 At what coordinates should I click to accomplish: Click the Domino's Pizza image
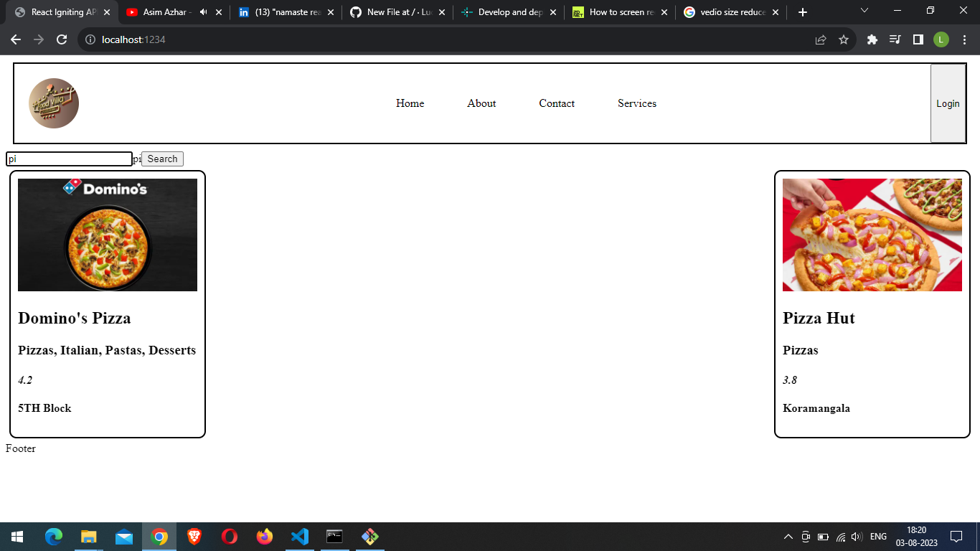pyautogui.click(x=107, y=235)
